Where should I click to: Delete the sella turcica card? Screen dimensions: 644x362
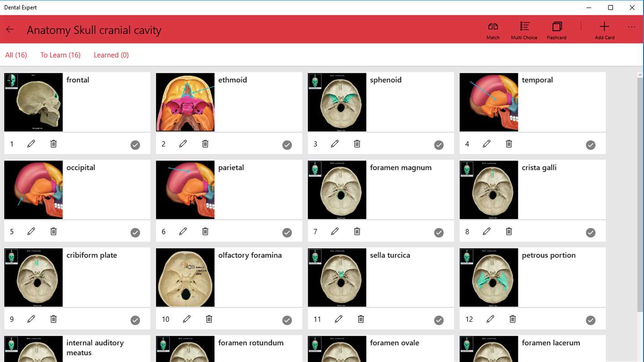tap(361, 319)
